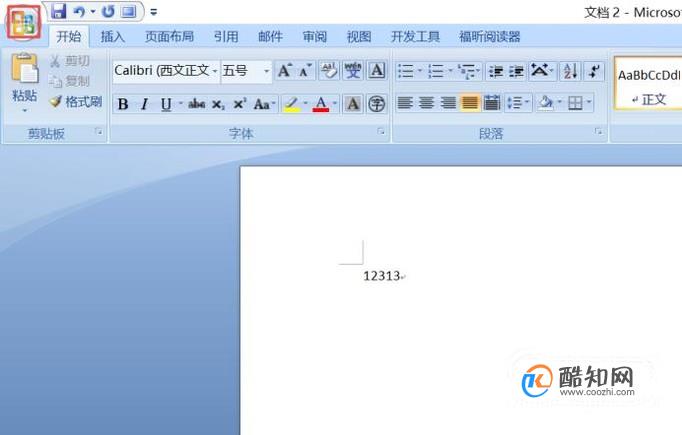Apply red font color
682x435 pixels.
[321, 104]
